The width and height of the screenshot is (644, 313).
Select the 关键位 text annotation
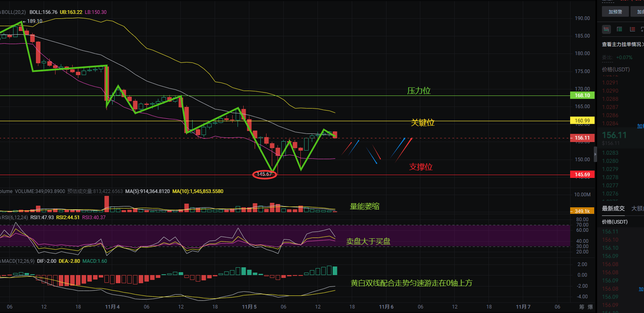click(x=422, y=122)
